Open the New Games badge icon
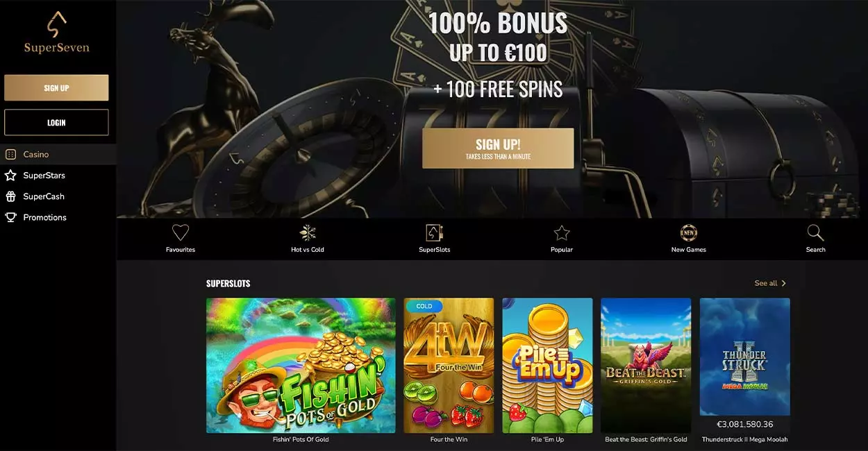This screenshot has height=451, width=868. tap(689, 233)
